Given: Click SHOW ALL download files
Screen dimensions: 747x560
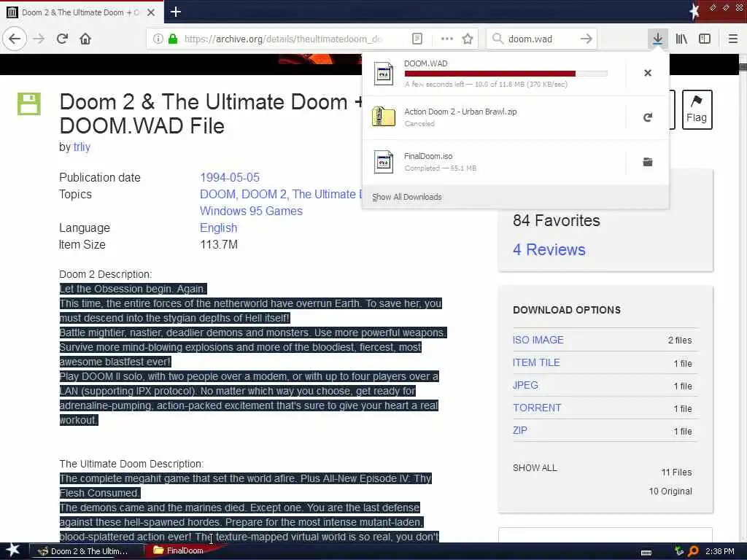Looking at the screenshot, I should (x=535, y=467).
